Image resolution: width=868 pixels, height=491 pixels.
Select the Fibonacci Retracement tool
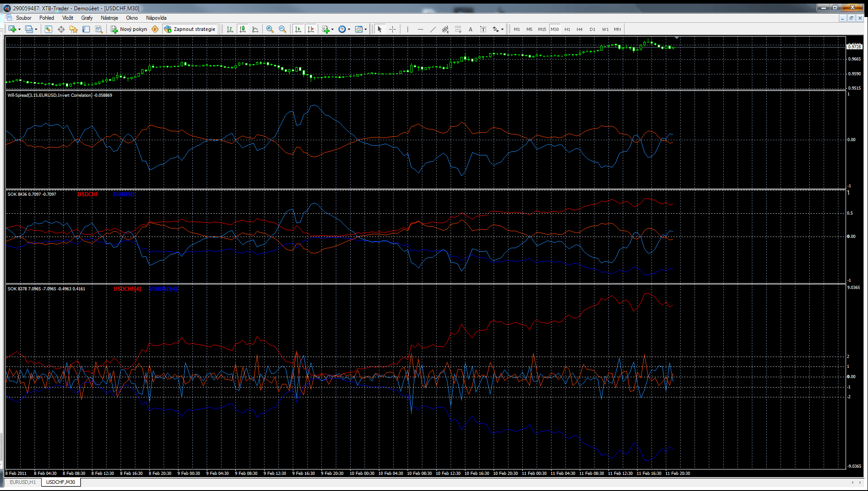(458, 29)
